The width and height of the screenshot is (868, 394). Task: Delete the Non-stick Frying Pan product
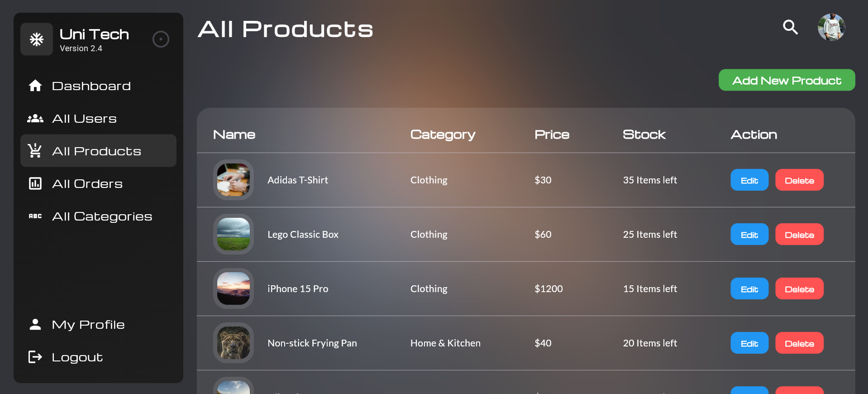pyautogui.click(x=799, y=343)
